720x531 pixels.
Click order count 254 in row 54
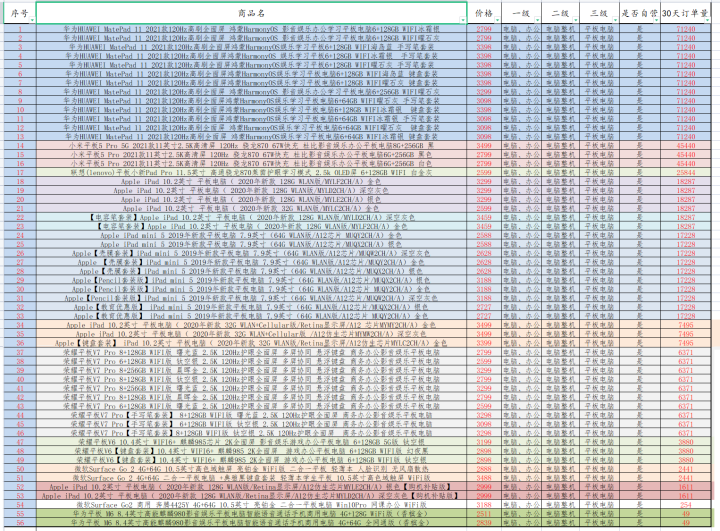686,505
